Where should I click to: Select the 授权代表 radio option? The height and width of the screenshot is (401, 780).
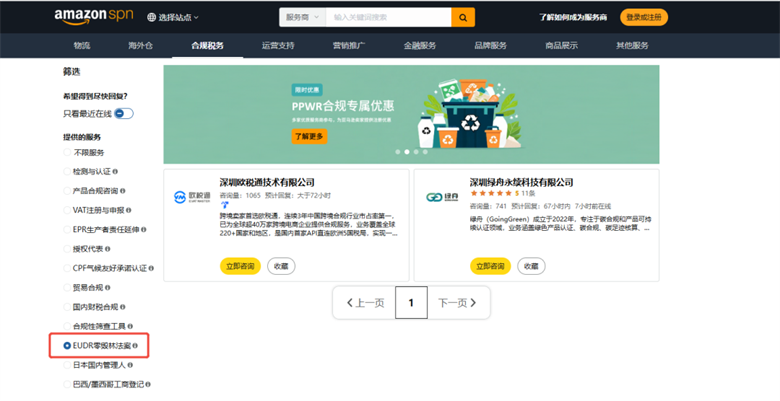click(67, 249)
